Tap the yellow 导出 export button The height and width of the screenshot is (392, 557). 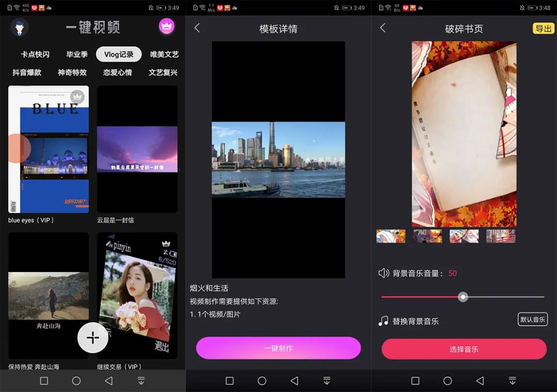coord(544,29)
